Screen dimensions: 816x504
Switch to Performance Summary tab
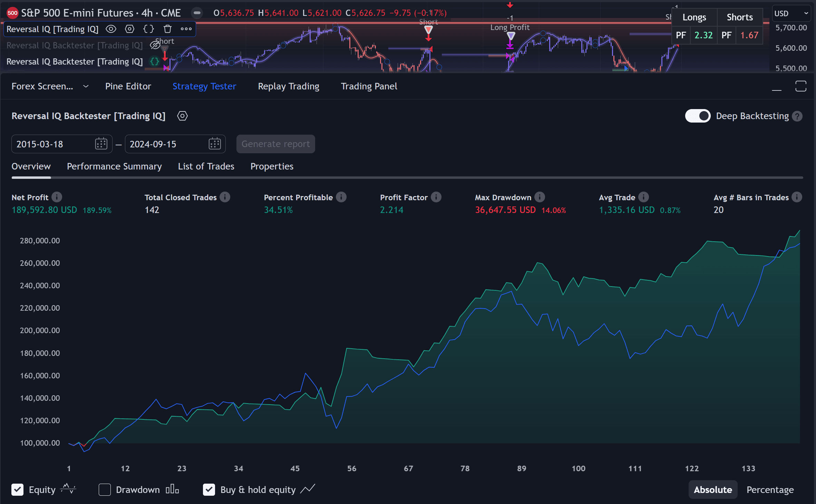pyautogui.click(x=114, y=166)
